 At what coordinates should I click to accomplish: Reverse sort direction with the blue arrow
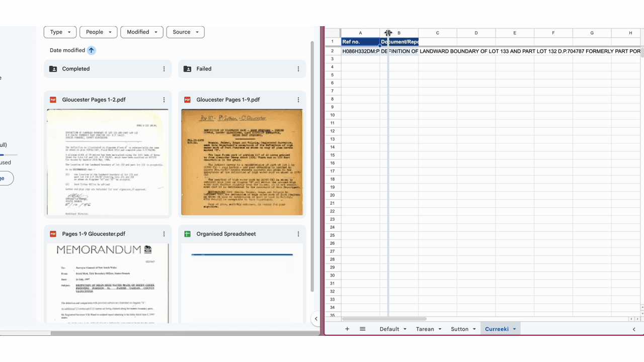91,50
